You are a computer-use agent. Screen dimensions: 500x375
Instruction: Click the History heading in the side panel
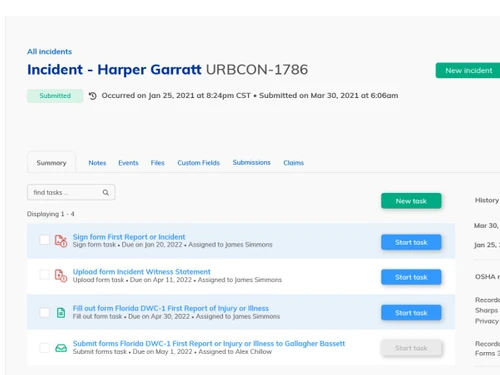pos(487,200)
